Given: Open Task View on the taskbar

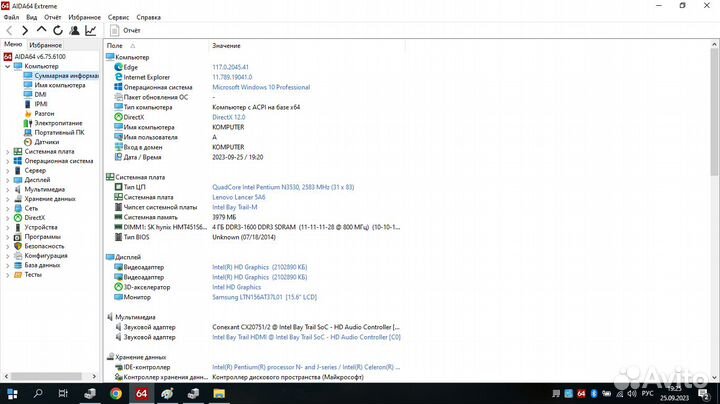Looking at the screenshot, I should pyautogui.click(x=63, y=393).
